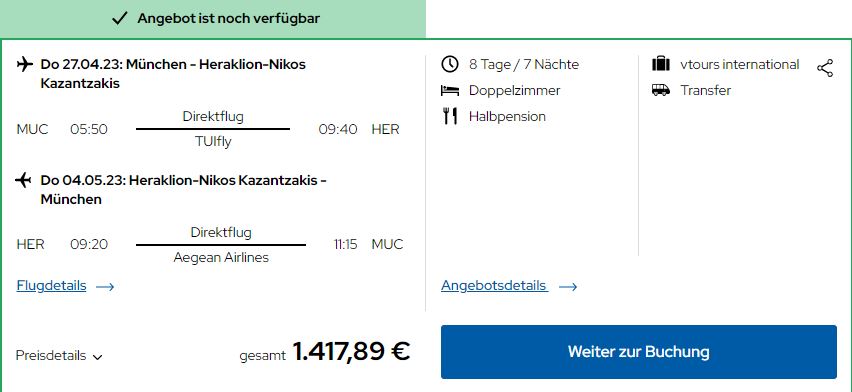Click the checkmark in the availability banner
The height and width of the screenshot is (392, 852).
pyautogui.click(x=119, y=18)
